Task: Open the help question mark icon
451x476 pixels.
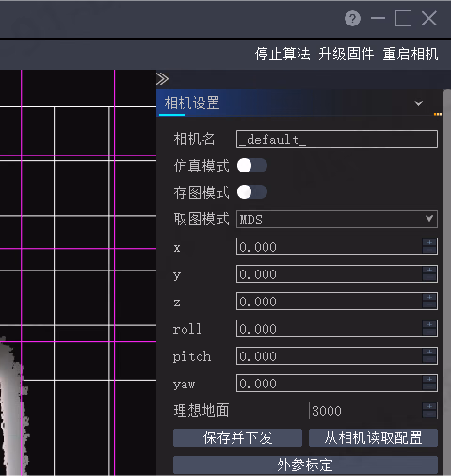Action: pyautogui.click(x=352, y=19)
